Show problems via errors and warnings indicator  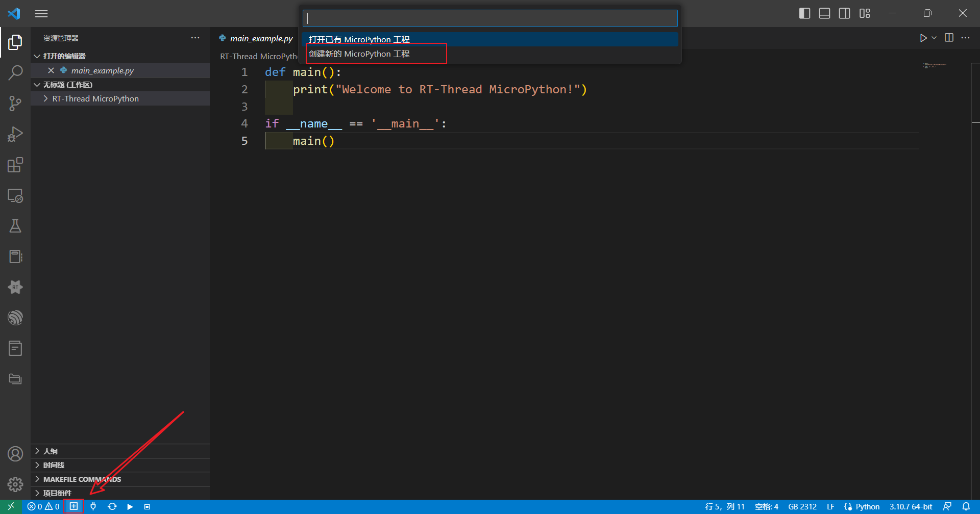click(43, 506)
